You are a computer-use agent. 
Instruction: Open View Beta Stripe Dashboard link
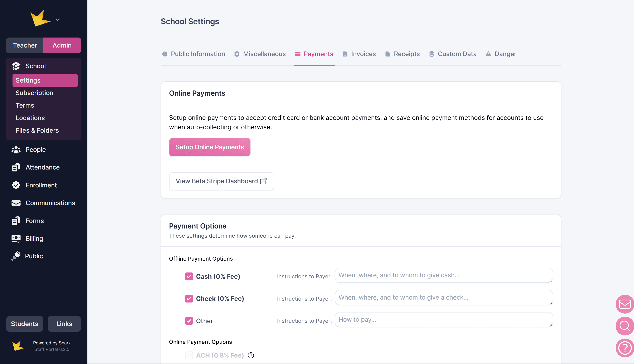(x=221, y=181)
